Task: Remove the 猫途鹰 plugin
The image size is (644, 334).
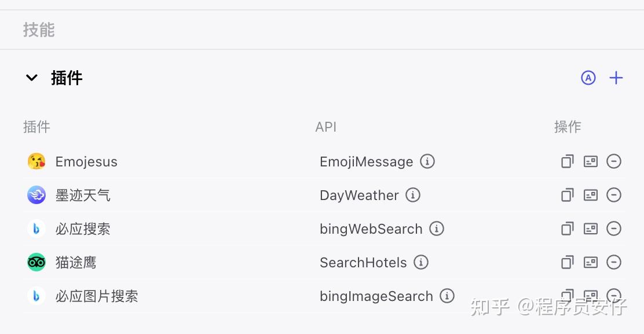Action: 614,262
